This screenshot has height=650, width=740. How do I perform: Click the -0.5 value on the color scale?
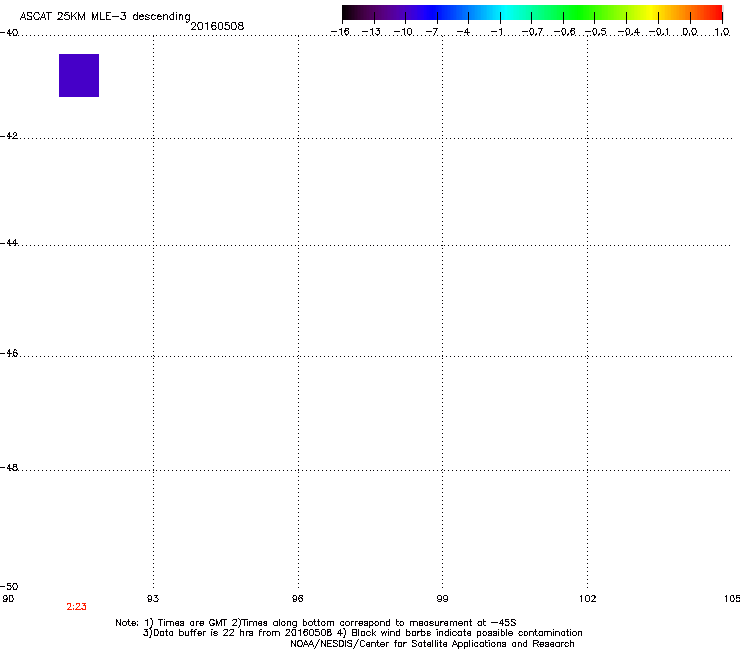click(596, 32)
